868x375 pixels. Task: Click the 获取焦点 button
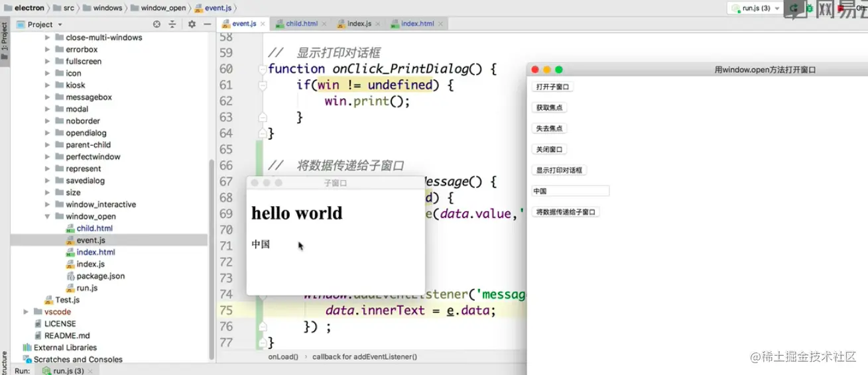pyautogui.click(x=549, y=107)
